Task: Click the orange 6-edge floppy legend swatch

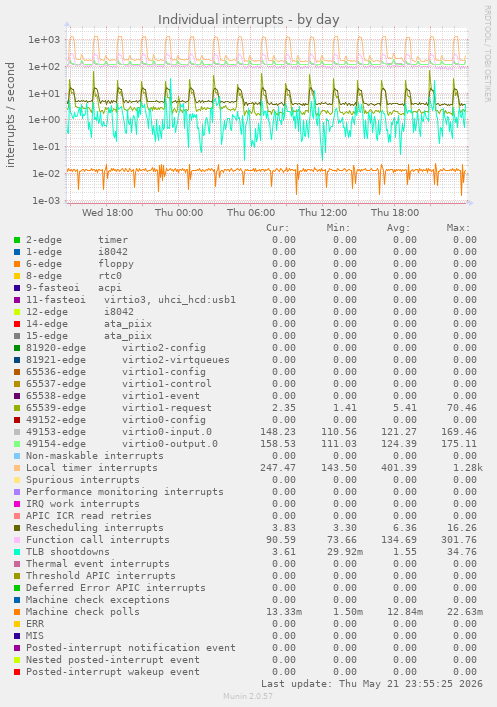Action: coord(17,264)
